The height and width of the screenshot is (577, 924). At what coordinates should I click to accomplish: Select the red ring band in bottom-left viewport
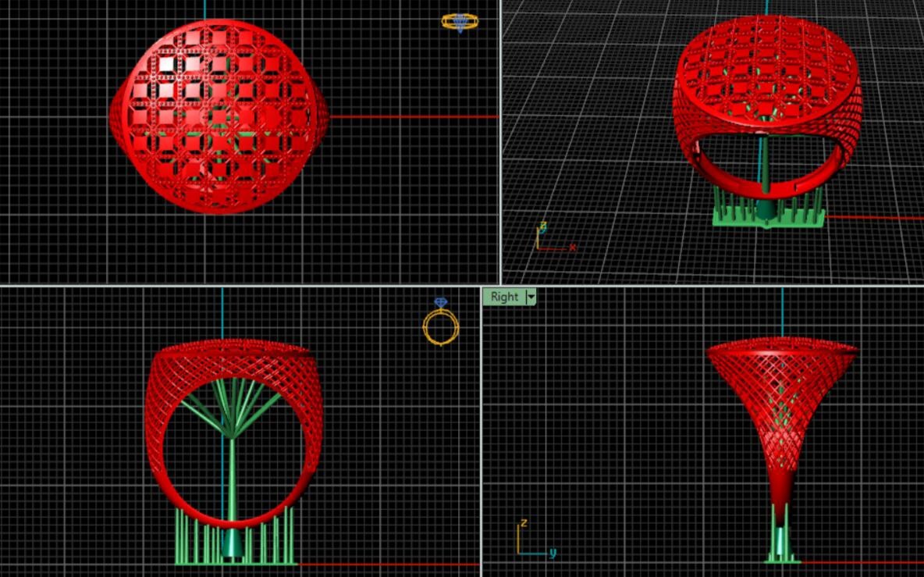pos(233,433)
